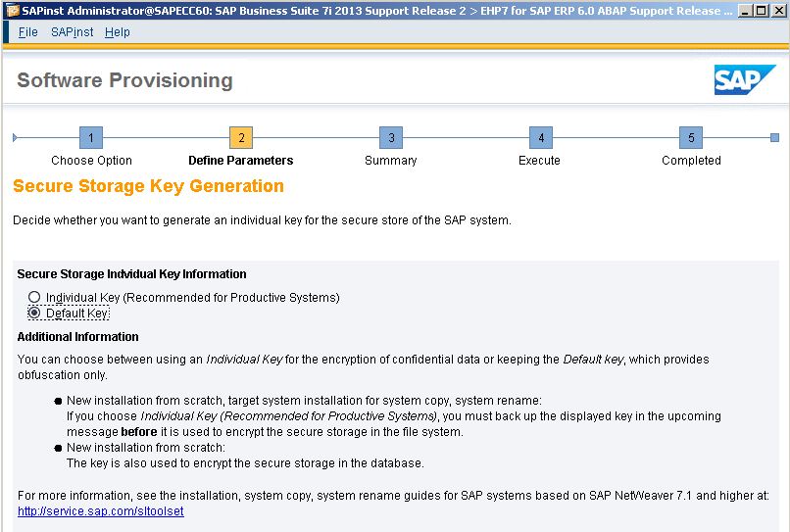Click step 1 Choose Option box
Viewport: 790px width, 532px height.
(x=91, y=137)
